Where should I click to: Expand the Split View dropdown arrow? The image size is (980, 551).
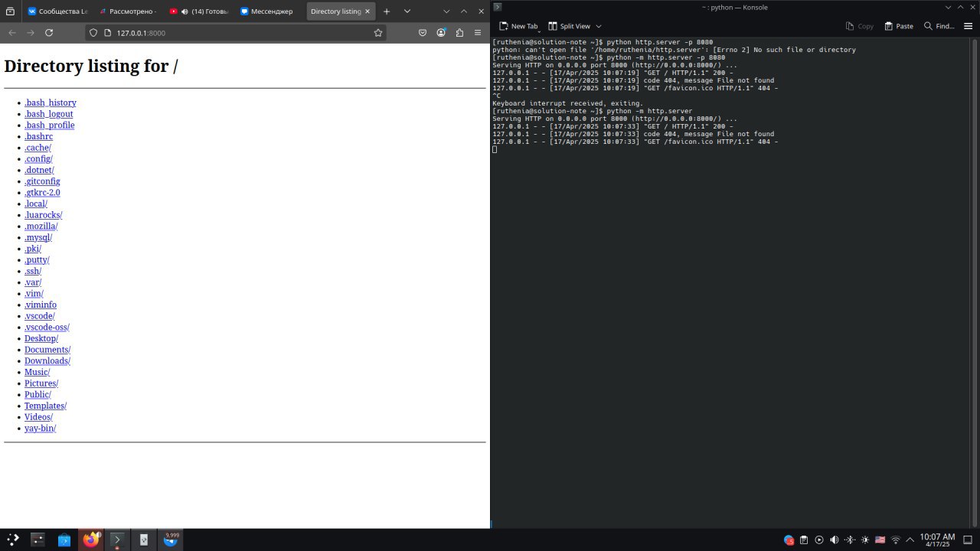point(599,26)
